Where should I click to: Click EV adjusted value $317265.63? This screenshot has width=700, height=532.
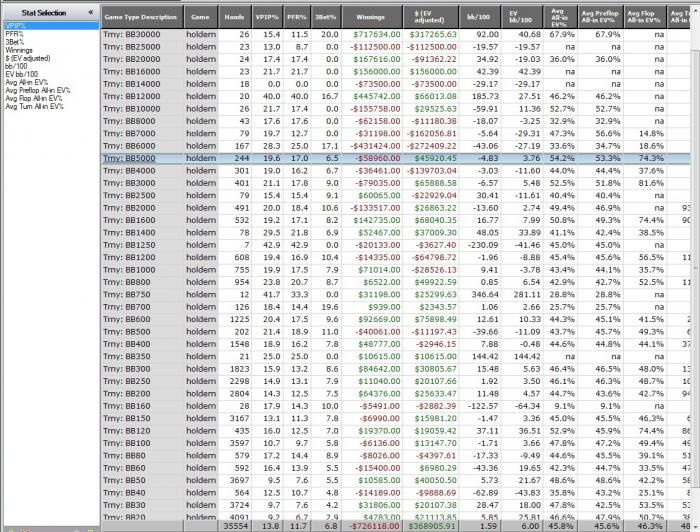click(433, 34)
